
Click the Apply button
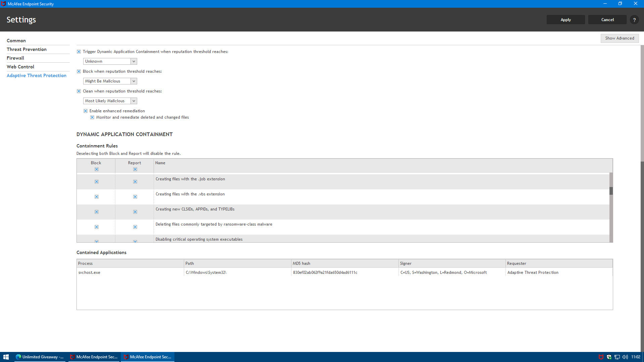pyautogui.click(x=566, y=20)
